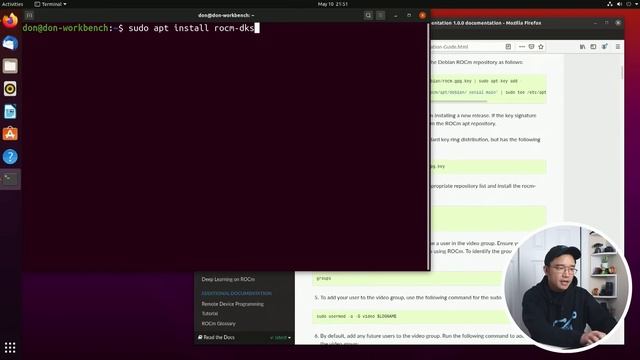Bookmark this page with star icon
640x360 pixels.
click(541, 47)
